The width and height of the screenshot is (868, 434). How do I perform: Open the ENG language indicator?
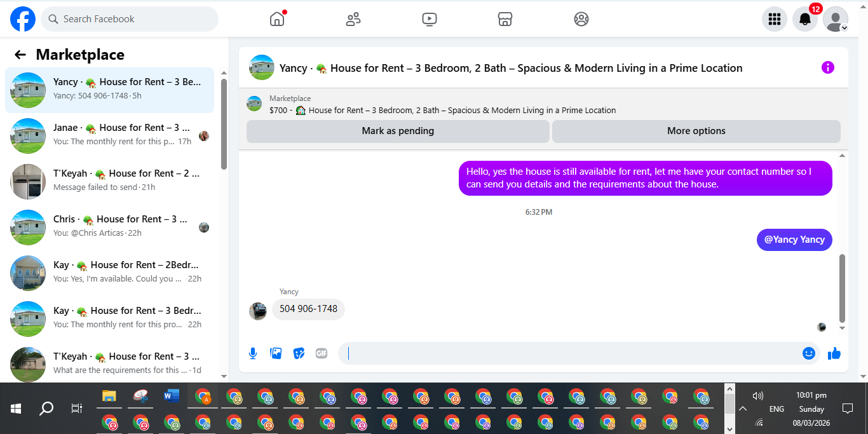776,409
